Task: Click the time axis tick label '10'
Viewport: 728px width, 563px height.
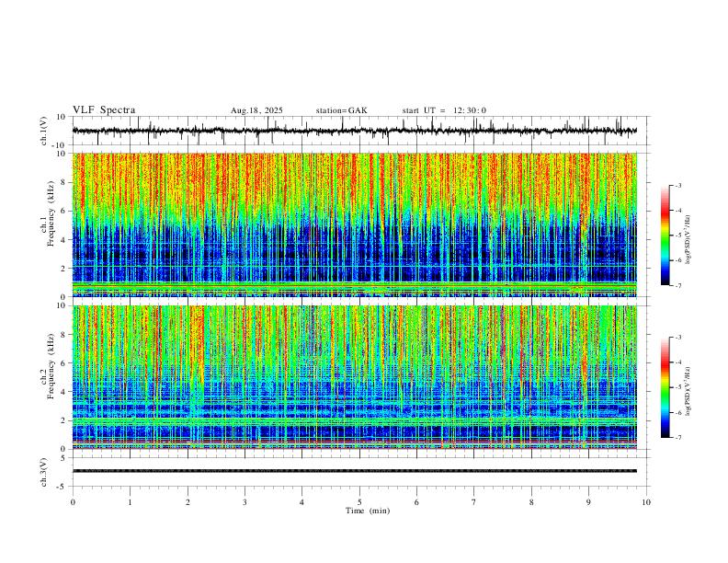Action: pyautogui.click(x=646, y=502)
